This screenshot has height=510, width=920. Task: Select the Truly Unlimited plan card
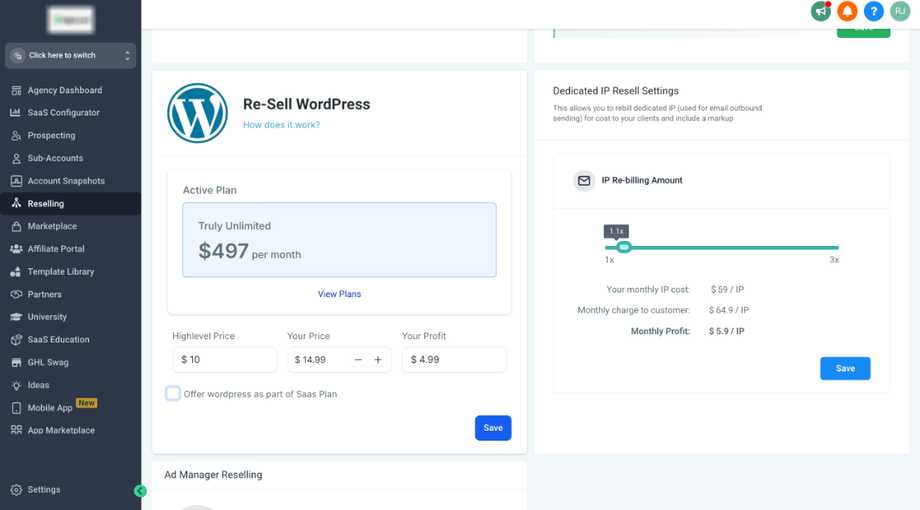[x=339, y=240]
